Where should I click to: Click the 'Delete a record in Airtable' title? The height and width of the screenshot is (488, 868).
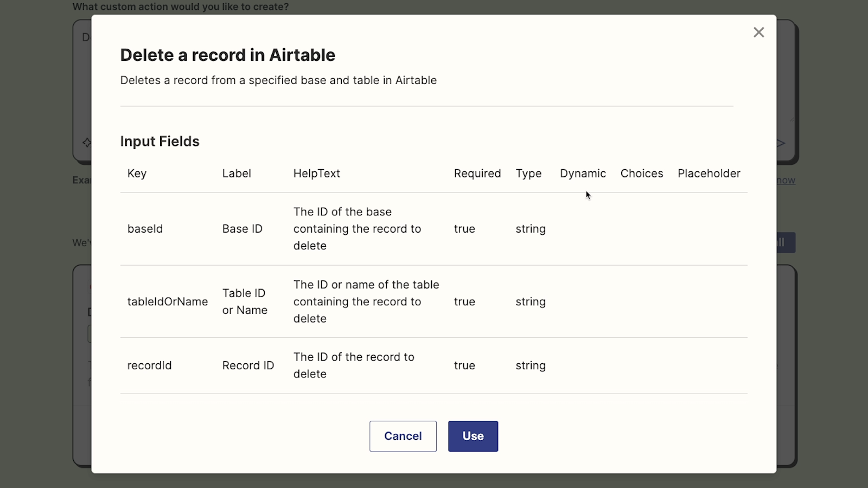[228, 55]
